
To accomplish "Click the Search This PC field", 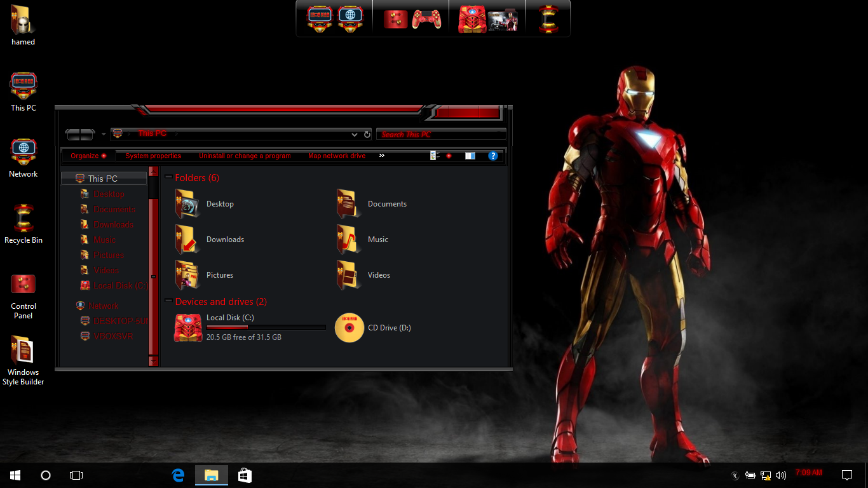I will click(440, 135).
